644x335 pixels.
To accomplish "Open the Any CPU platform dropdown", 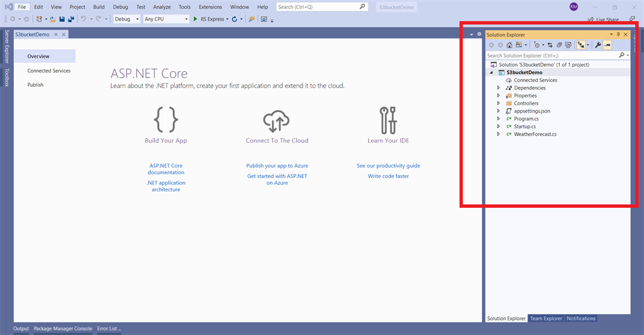I will click(x=166, y=19).
